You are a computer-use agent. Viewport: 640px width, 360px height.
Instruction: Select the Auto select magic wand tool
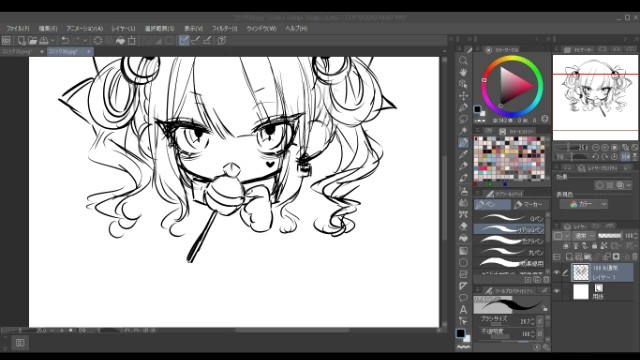click(x=463, y=131)
